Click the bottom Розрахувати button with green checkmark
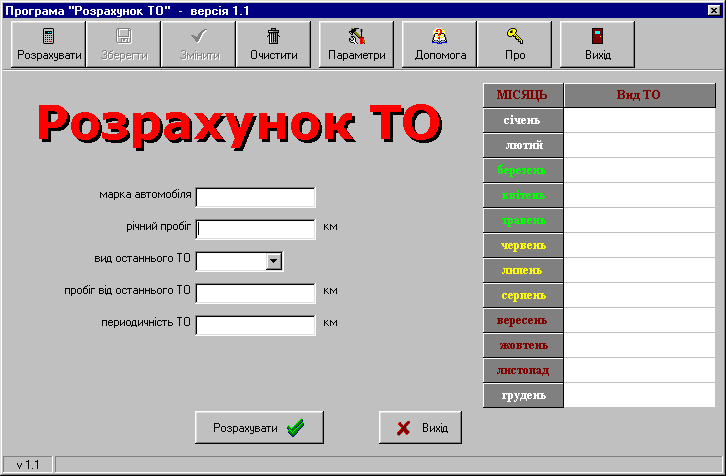This screenshot has height=476, width=726. coord(259,427)
